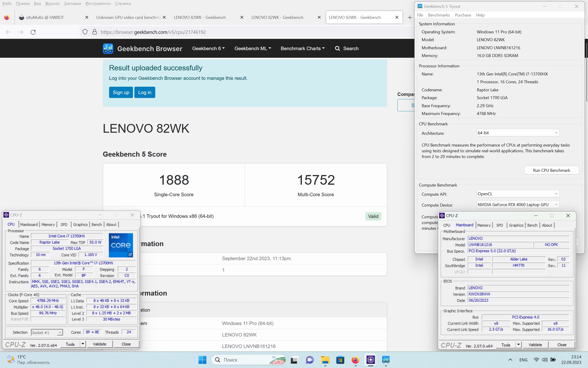Screen dimensions: 588x368
Task: Click the Windows taskbar Поиск search box
Action: (x=248, y=360)
